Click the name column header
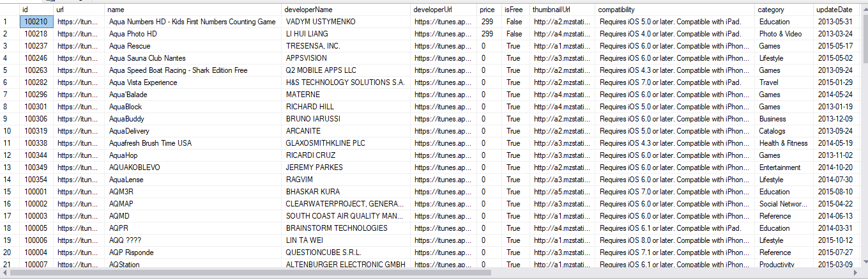 194,10
